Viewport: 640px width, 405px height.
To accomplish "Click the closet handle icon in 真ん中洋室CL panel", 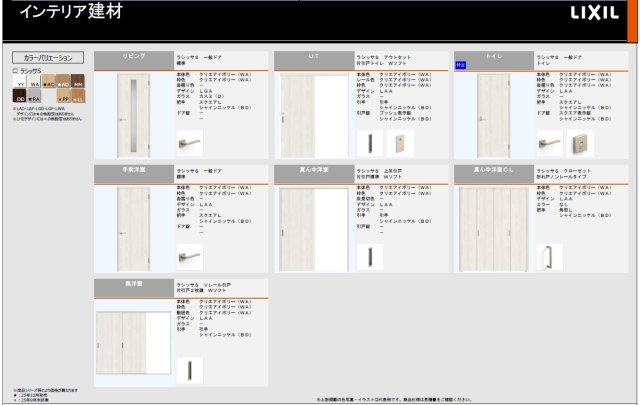I will click(x=543, y=256).
